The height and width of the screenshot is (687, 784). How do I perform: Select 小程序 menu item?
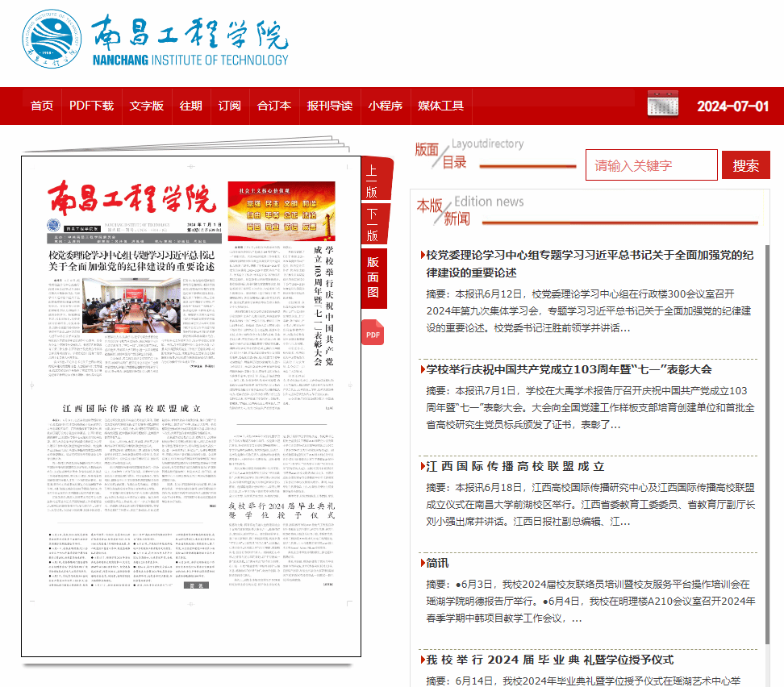385,106
